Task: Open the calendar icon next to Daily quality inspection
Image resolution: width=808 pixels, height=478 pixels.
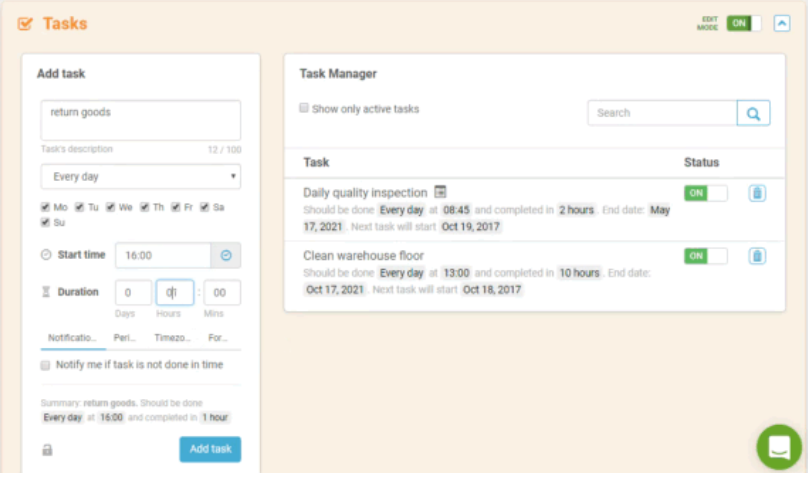Action: [x=440, y=192]
